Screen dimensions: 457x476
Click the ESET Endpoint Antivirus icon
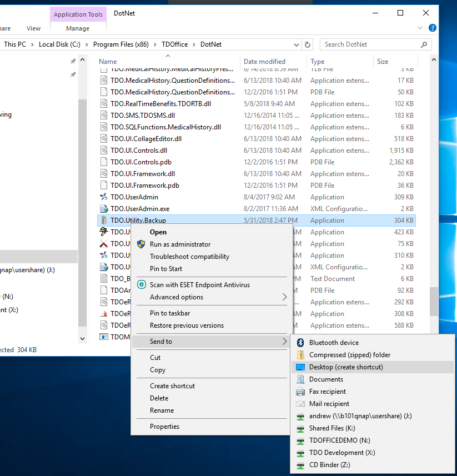pos(141,285)
